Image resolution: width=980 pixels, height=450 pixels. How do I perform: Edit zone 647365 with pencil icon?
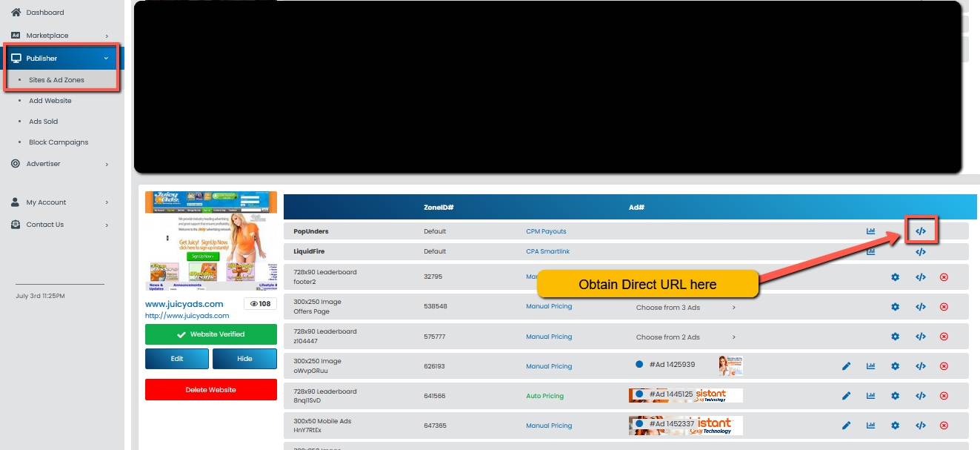847,426
